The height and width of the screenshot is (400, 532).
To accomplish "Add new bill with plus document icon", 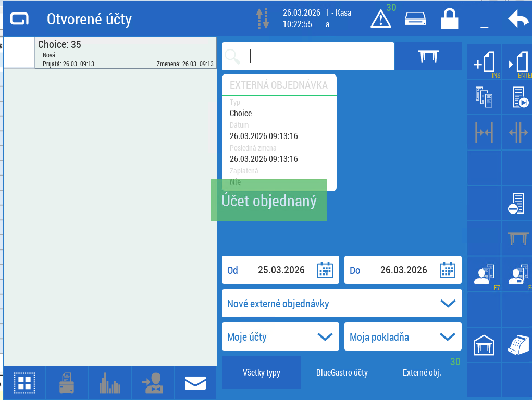I will (484, 63).
